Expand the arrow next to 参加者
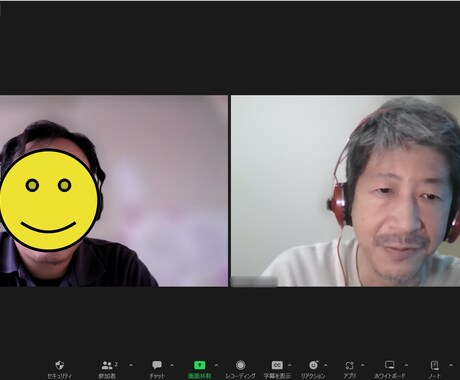 point(131,365)
